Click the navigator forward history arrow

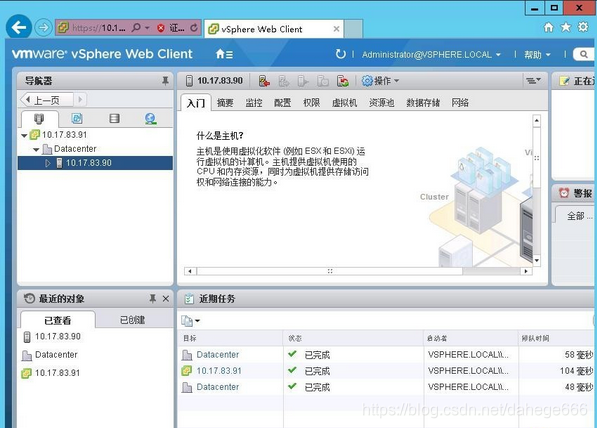pos(80,100)
